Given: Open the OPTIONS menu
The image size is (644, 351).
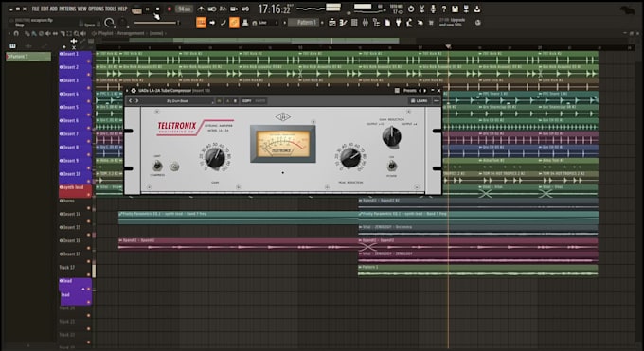Looking at the screenshot, I should coord(96,9).
